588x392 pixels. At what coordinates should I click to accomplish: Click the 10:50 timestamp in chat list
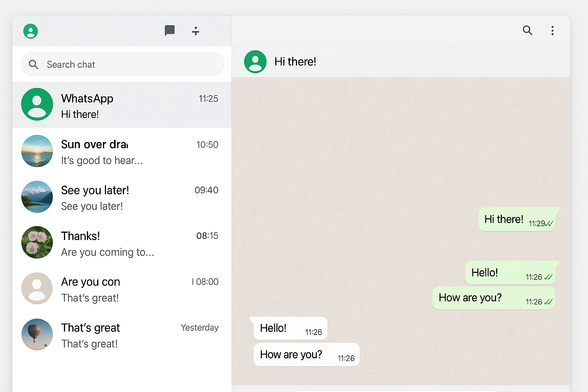tap(207, 145)
